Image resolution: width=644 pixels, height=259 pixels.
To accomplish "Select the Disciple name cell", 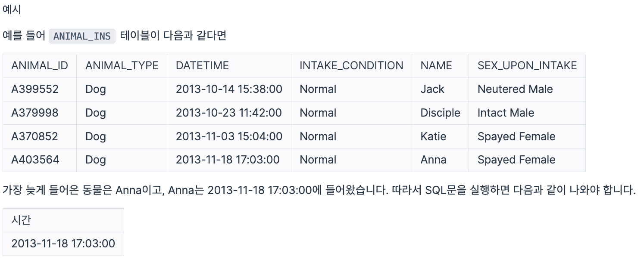I will click(x=440, y=113).
